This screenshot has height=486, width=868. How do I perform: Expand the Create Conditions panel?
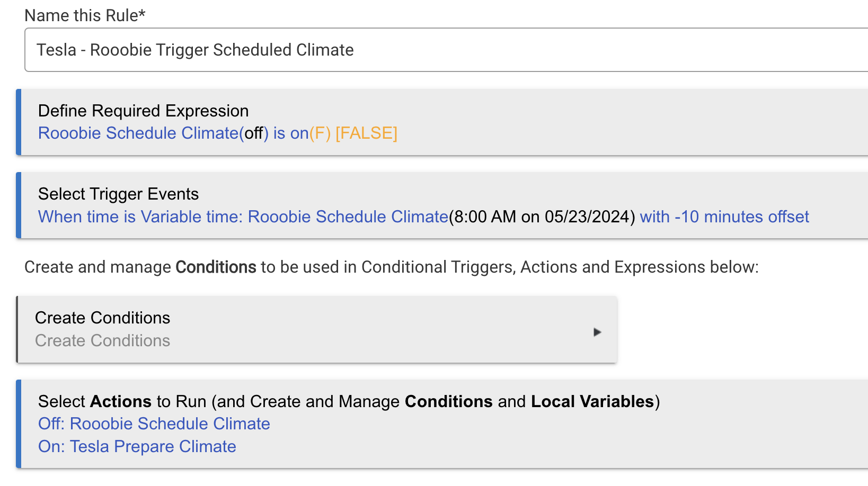pyautogui.click(x=317, y=329)
